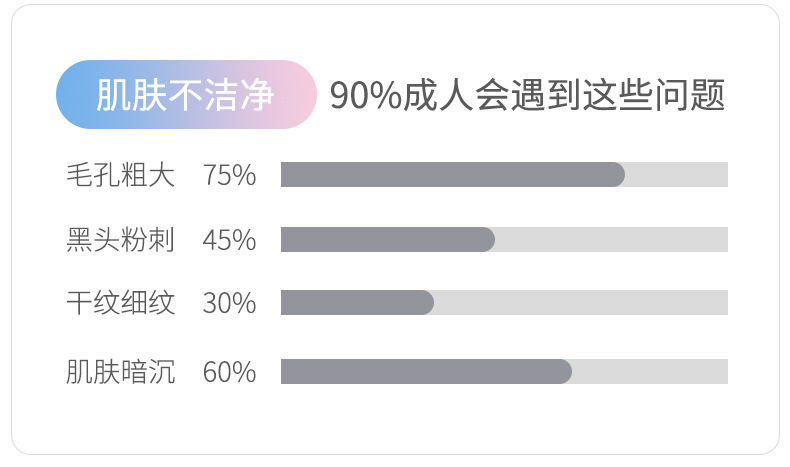Click the 30% value text
Viewport: 790px width, 467px height.
pos(229,302)
